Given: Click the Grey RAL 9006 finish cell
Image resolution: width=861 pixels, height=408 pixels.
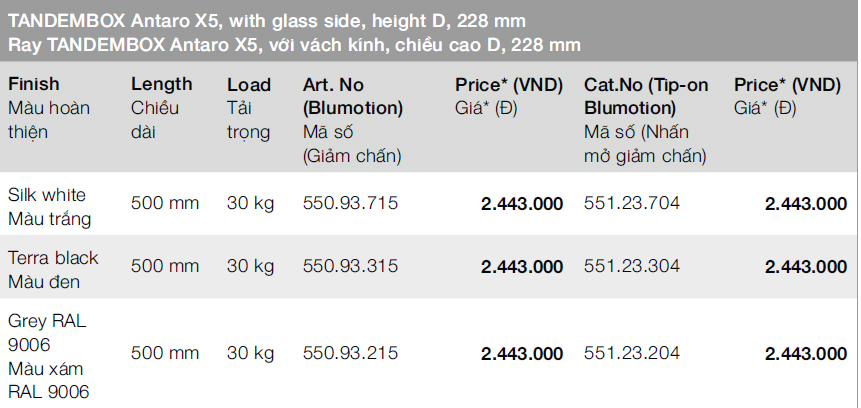Looking at the screenshot, I should (x=48, y=356).
